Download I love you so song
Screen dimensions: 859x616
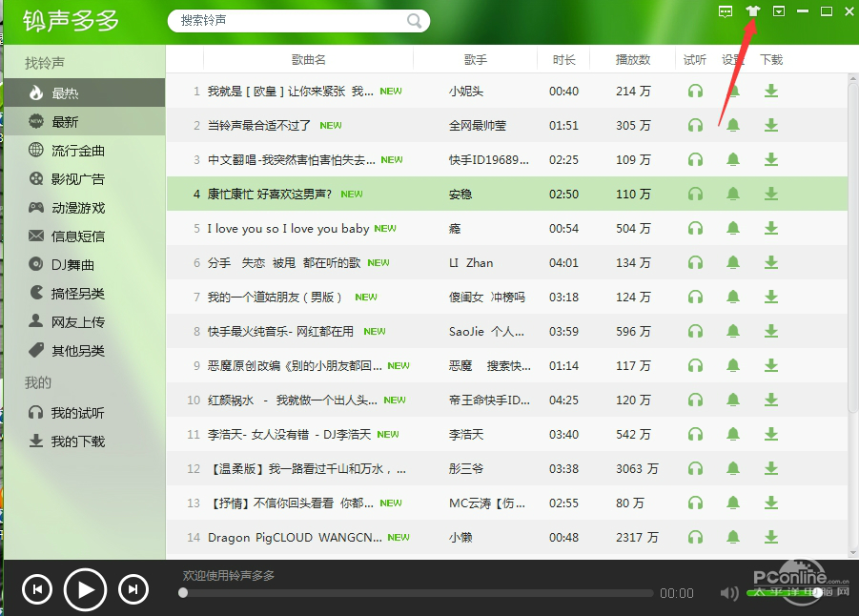(x=771, y=228)
